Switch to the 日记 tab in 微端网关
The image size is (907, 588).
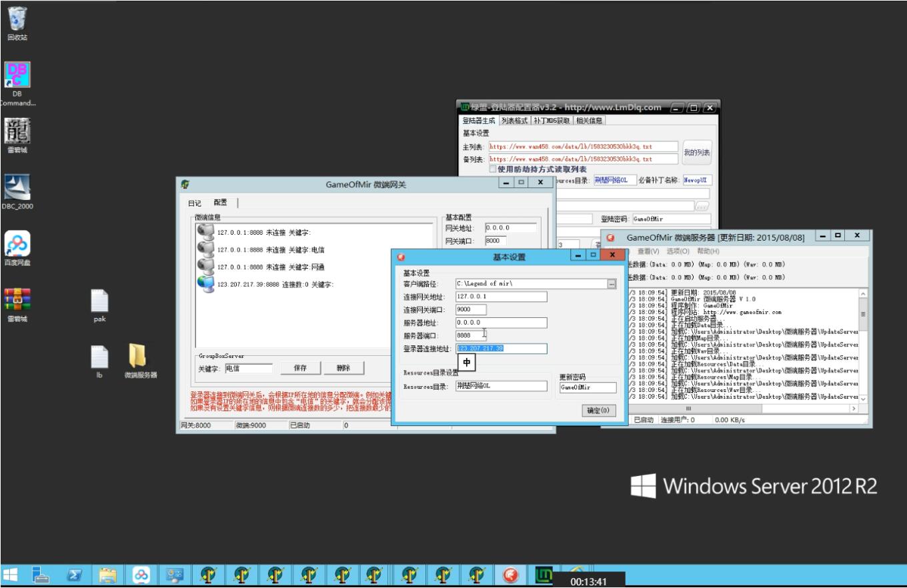click(194, 203)
